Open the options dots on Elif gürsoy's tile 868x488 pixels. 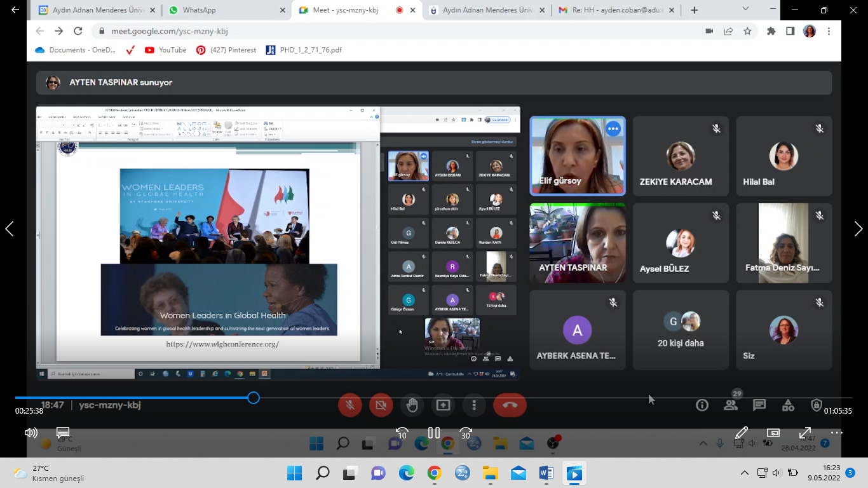click(613, 129)
